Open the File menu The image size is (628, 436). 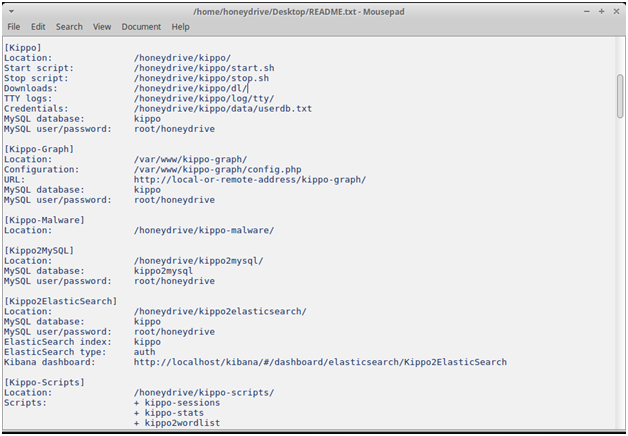click(14, 27)
